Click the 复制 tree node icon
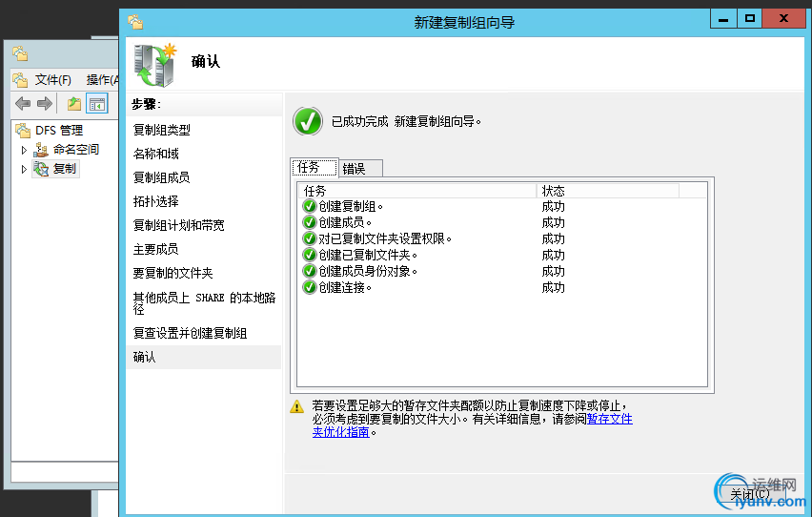The width and height of the screenshot is (812, 517). tap(41, 169)
